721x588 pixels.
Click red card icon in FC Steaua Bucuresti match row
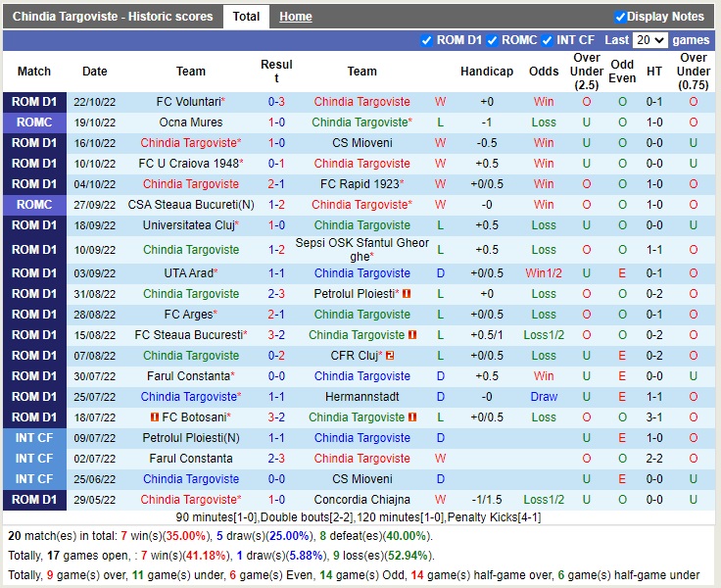pos(412,335)
